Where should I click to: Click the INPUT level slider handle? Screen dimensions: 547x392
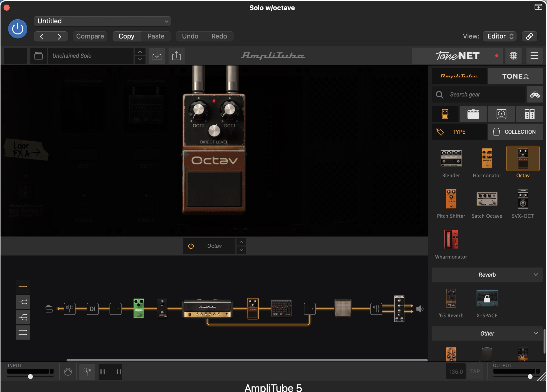[30, 377]
